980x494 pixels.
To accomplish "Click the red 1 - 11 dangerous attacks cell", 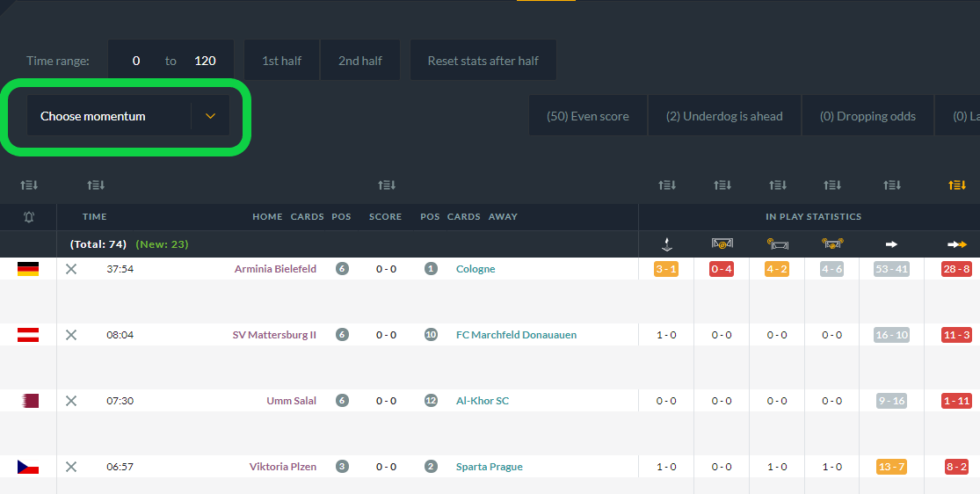I will 957,401.
